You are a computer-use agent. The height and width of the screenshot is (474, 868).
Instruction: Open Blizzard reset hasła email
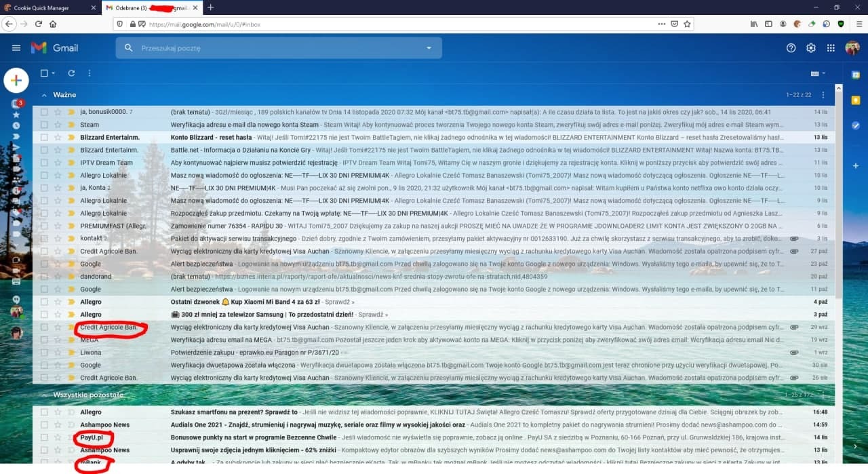coord(434,137)
